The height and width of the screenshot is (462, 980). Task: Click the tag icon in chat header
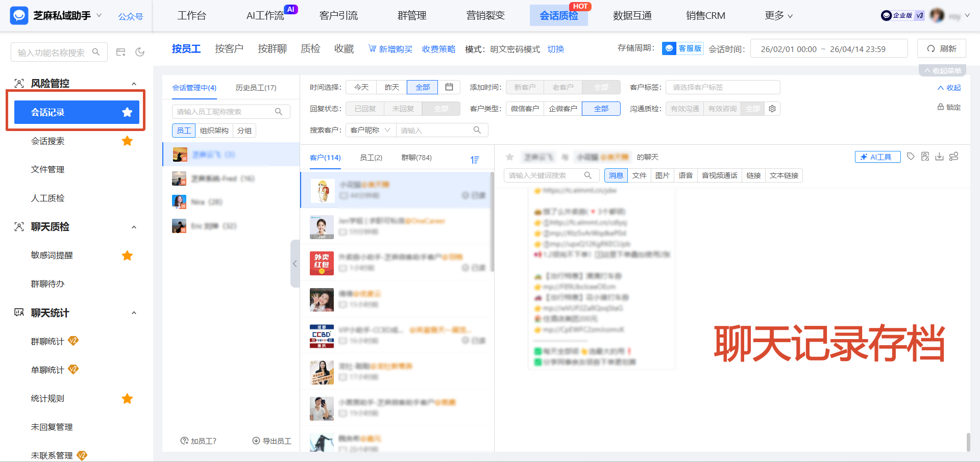pyautogui.click(x=911, y=157)
